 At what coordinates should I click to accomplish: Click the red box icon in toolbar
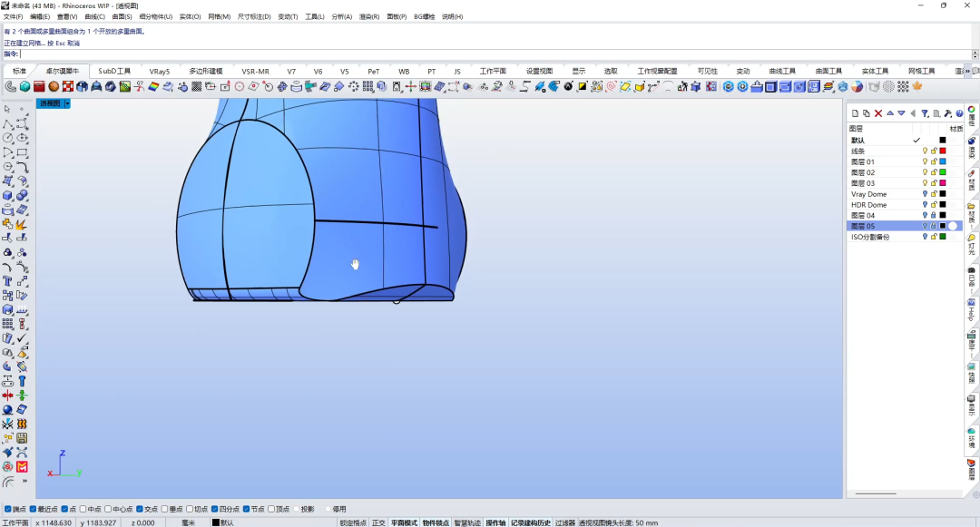click(39, 86)
